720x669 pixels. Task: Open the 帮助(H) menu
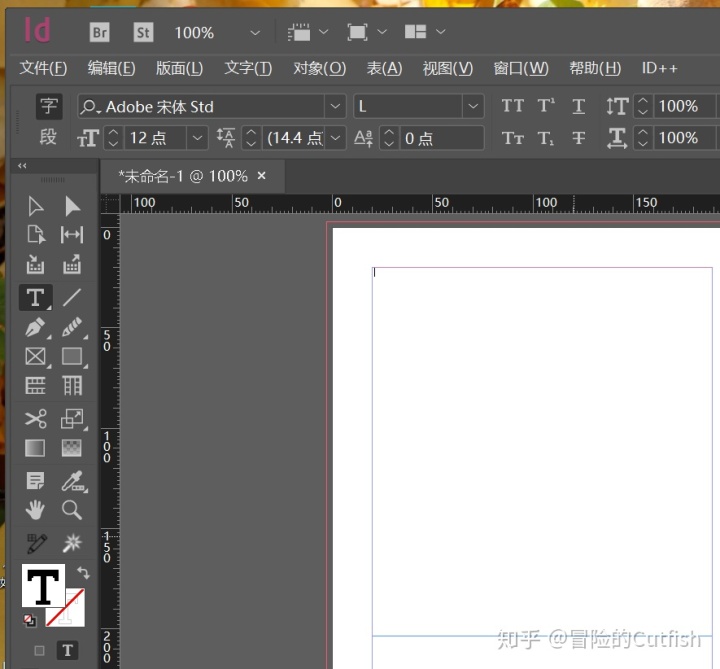(x=595, y=68)
